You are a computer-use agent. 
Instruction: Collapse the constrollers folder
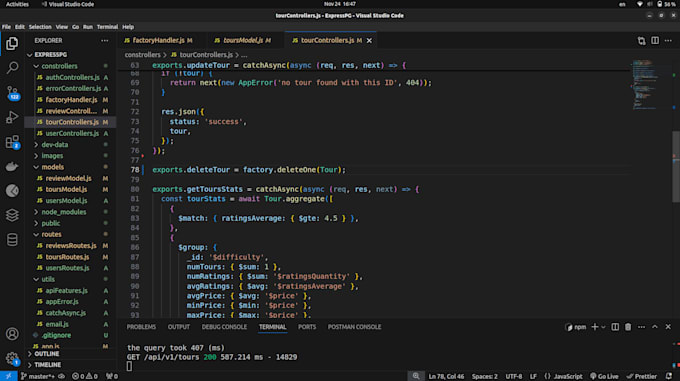click(x=36, y=66)
